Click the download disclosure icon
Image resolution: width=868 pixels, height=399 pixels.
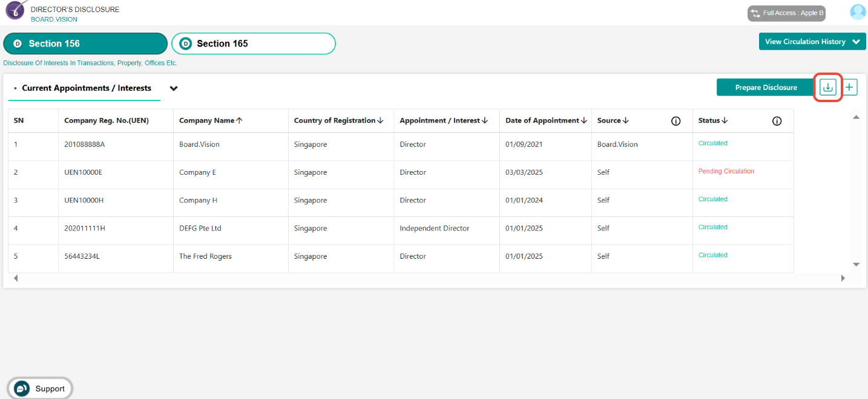pos(828,88)
